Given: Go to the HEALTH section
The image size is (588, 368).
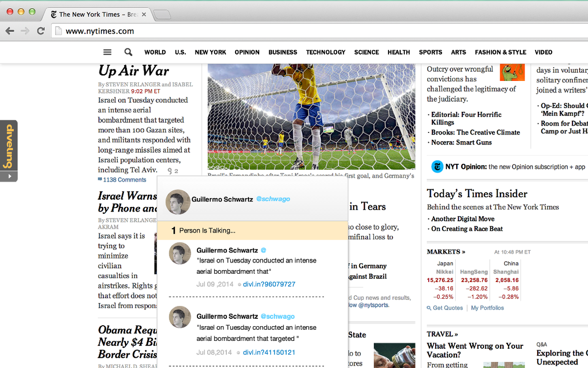Looking at the screenshot, I should click(x=399, y=52).
